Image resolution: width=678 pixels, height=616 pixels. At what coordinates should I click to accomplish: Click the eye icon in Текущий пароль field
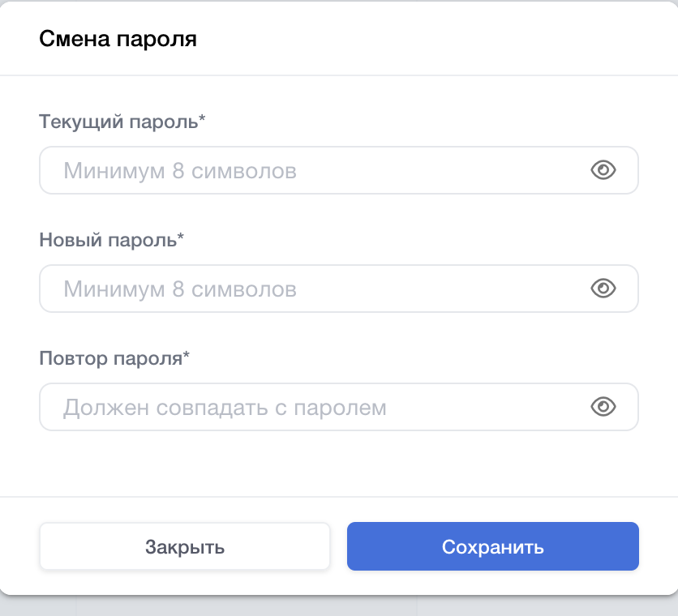tap(603, 170)
